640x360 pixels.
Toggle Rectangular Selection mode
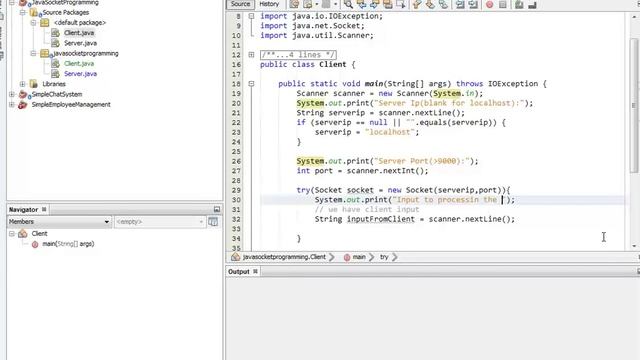coord(401,4)
